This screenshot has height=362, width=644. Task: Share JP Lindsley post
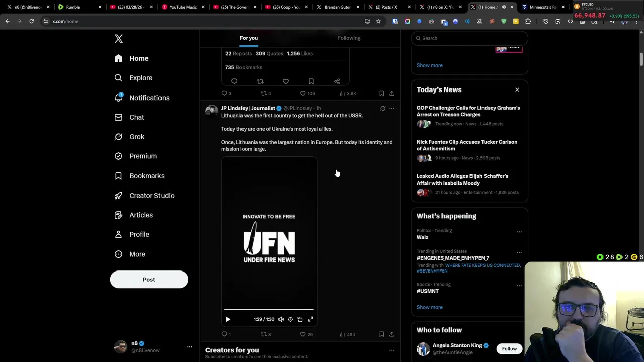[392, 334]
